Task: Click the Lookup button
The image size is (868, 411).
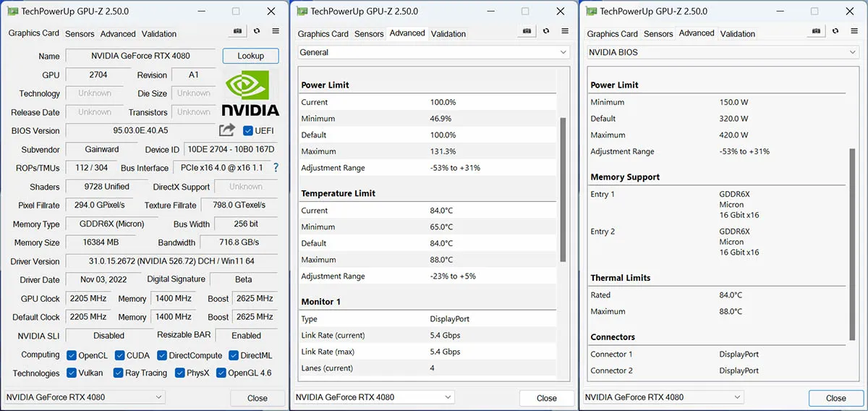Action: [251, 56]
